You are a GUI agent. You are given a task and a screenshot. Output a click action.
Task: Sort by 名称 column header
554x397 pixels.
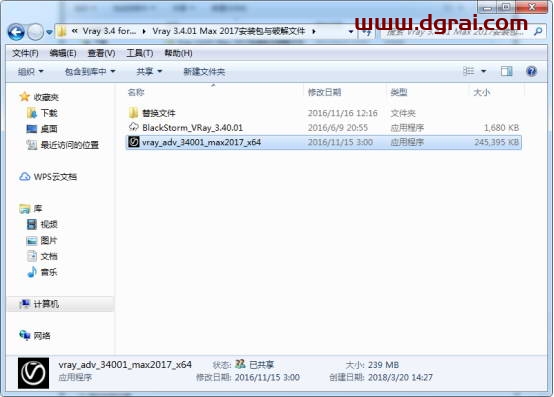pyautogui.click(x=136, y=93)
